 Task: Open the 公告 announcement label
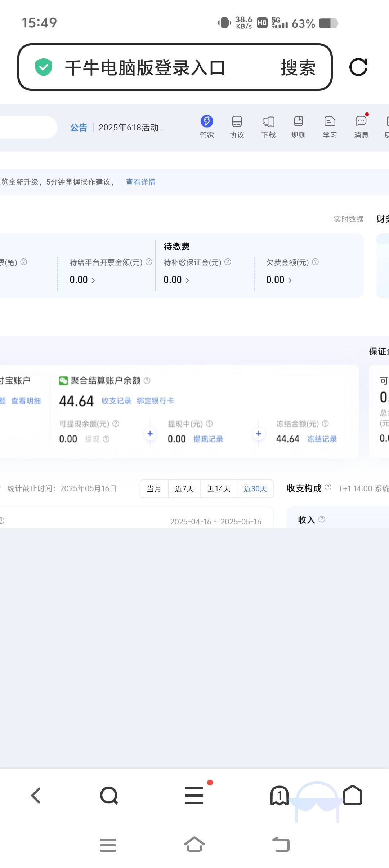(x=79, y=128)
